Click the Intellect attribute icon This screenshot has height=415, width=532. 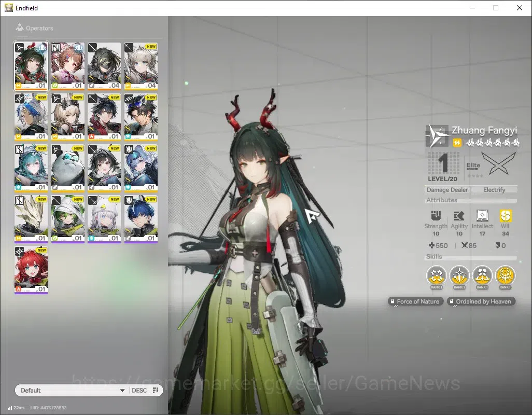coord(482,215)
